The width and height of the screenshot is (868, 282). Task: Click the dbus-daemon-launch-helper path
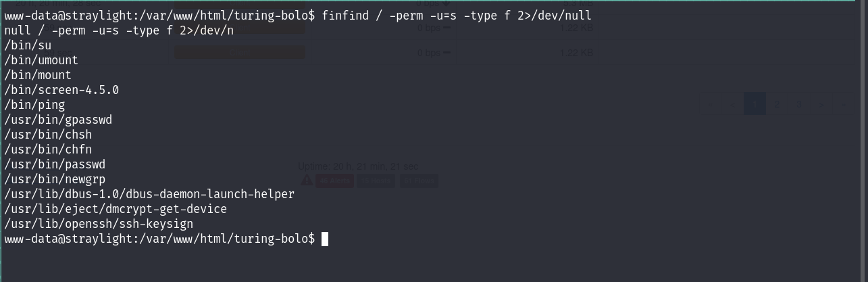pos(149,194)
